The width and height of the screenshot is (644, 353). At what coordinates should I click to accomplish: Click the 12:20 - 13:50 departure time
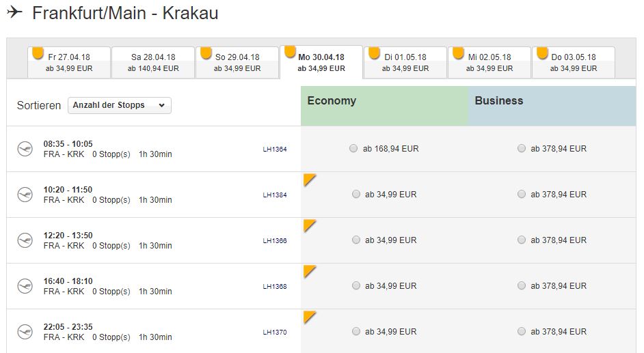[x=68, y=236]
